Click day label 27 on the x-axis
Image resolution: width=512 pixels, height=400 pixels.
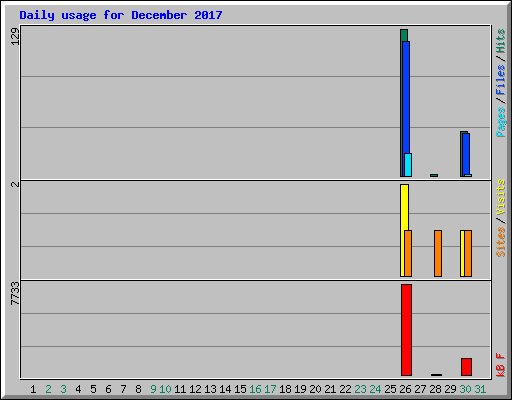tap(420, 389)
